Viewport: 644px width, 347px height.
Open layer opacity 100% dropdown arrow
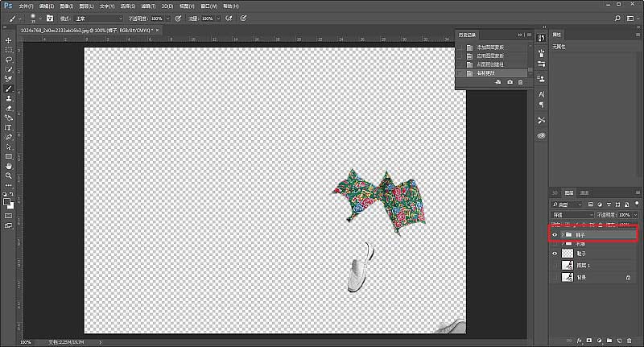[635, 215]
